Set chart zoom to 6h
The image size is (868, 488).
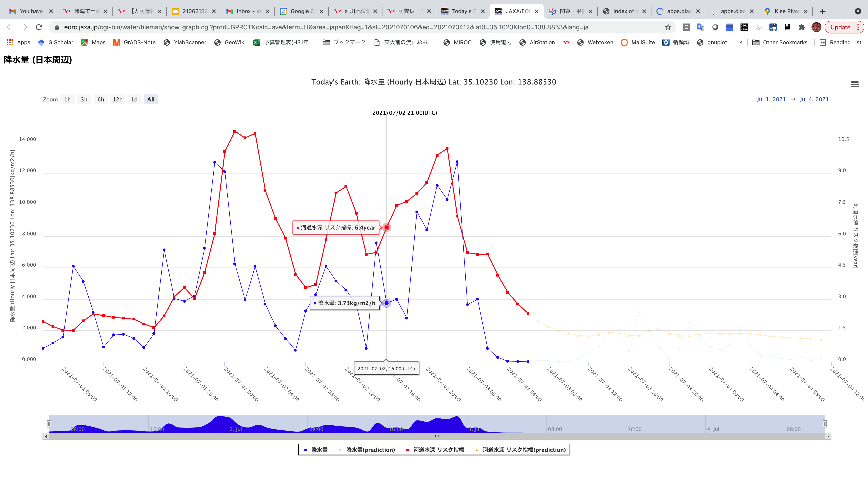pos(101,99)
